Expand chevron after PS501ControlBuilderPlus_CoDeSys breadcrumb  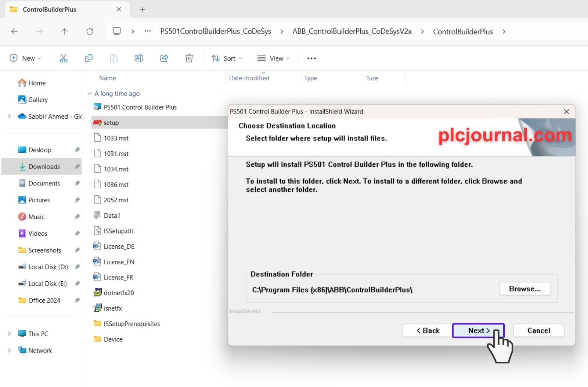pyautogui.click(x=282, y=31)
